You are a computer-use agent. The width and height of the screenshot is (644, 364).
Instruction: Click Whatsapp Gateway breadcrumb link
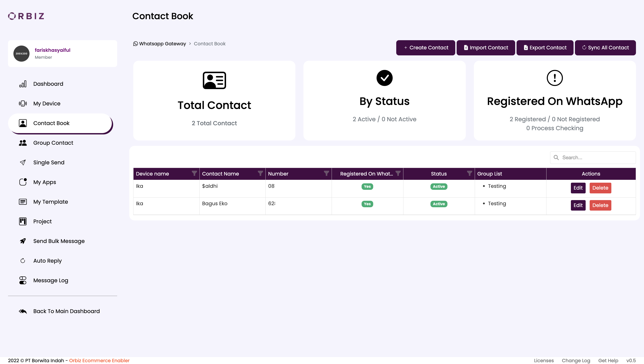pos(162,44)
